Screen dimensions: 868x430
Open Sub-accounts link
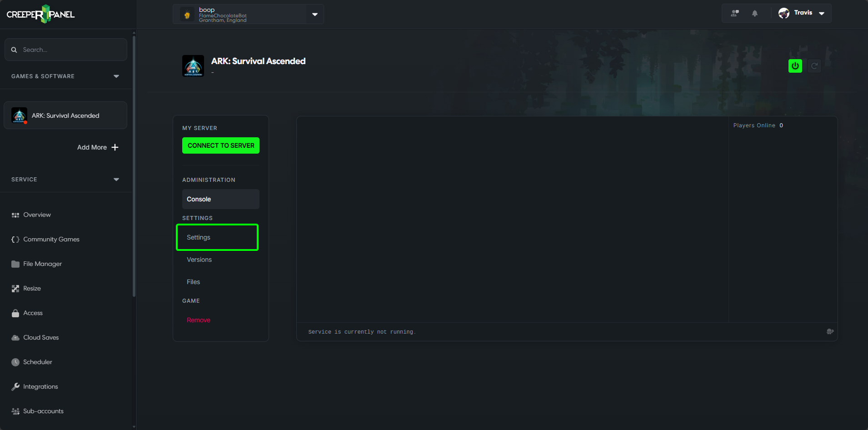click(43, 411)
